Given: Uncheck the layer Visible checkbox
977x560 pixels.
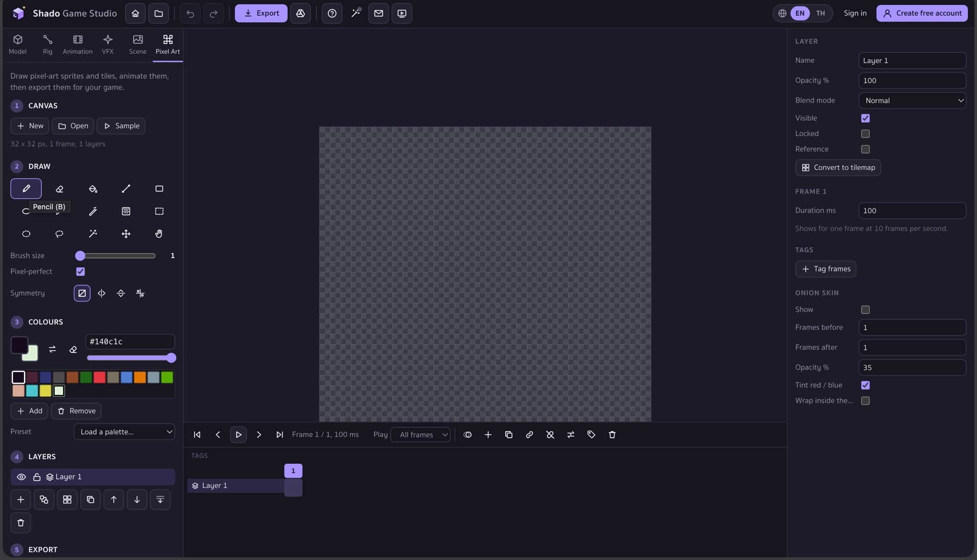Looking at the screenshot, I should click(x=865, y=118).
